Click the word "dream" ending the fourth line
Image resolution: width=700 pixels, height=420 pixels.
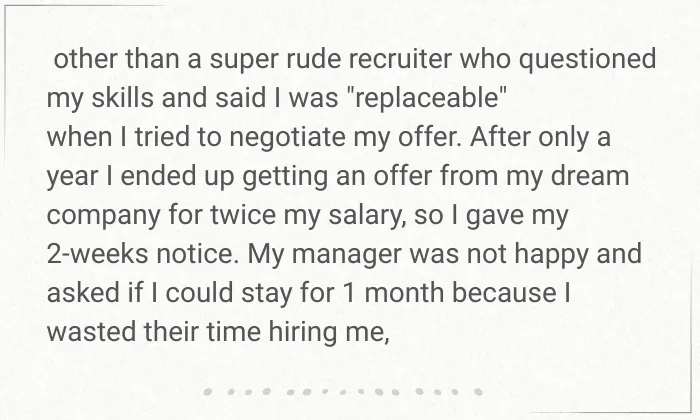(590, 175)
